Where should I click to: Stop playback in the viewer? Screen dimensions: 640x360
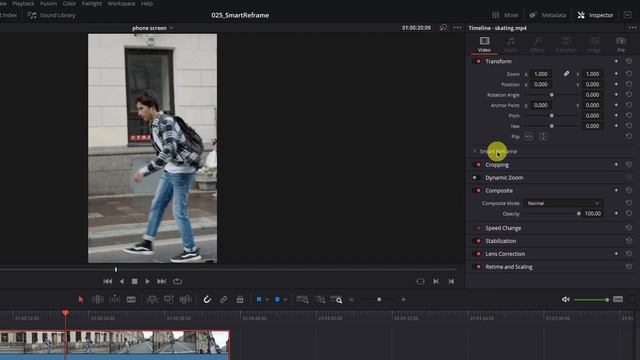tap(135, 281)
